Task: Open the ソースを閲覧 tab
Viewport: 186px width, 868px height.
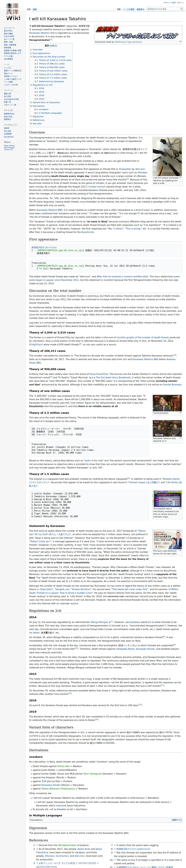Action: 128,9
